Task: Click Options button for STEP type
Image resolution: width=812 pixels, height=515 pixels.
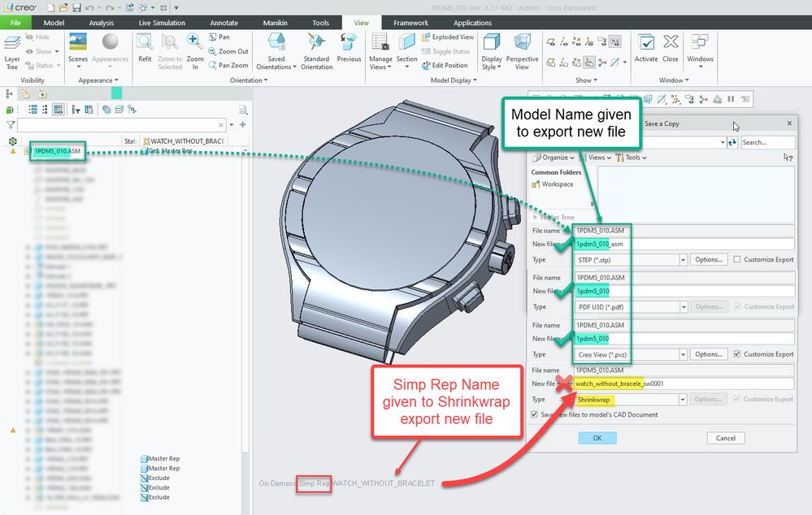Action: click(709, 259)
